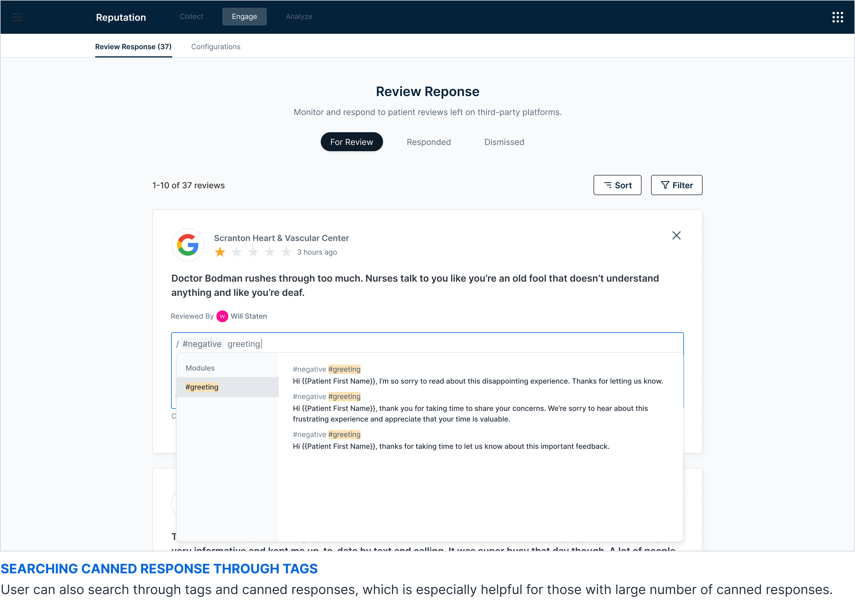Open the Sort options
Image resolution: width=855 pixels, height=616 pixels.
[x=617, y=185]
